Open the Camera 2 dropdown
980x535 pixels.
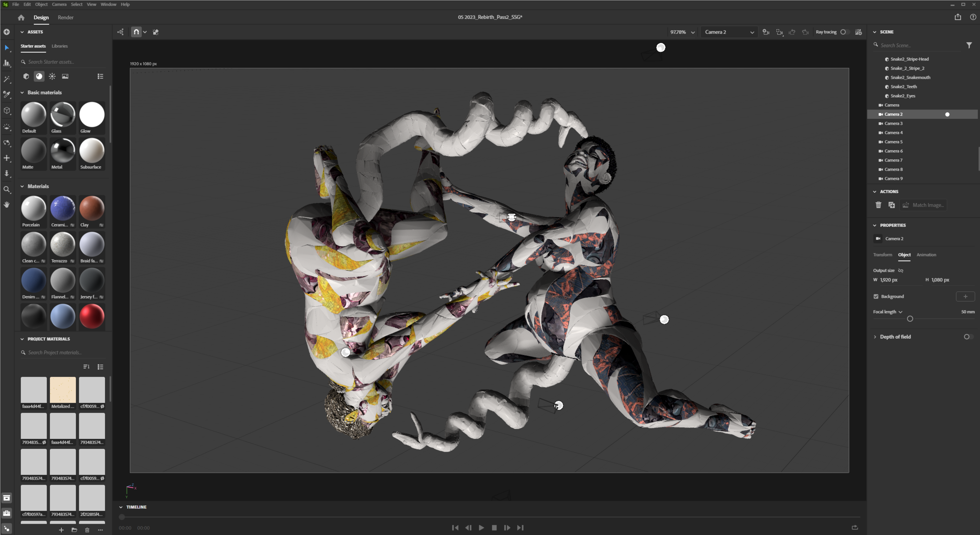(x=729, y=32)
